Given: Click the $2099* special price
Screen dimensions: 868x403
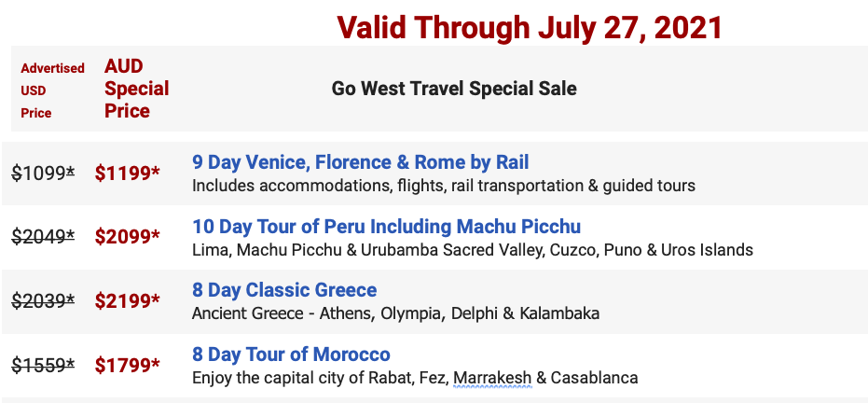Looking at the screenshot, I should click(x=128, y=237).
